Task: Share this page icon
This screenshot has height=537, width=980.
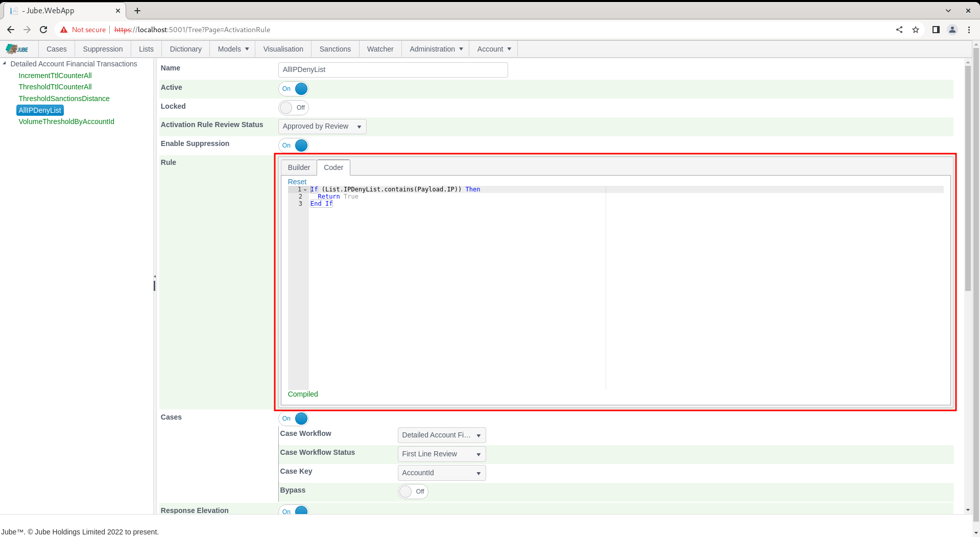Action: (x=899, y=30)
